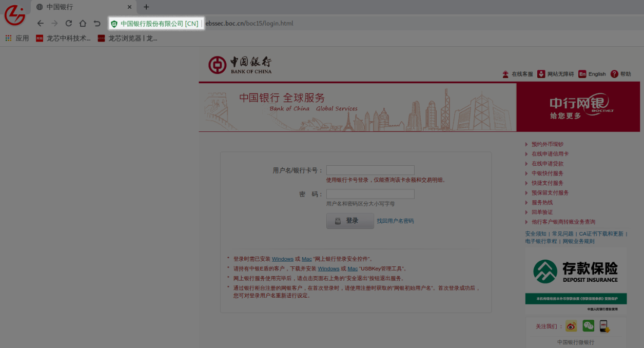The image size is (644, 348).
Task: Click the Bank of China logo
Action: [240, 65]
